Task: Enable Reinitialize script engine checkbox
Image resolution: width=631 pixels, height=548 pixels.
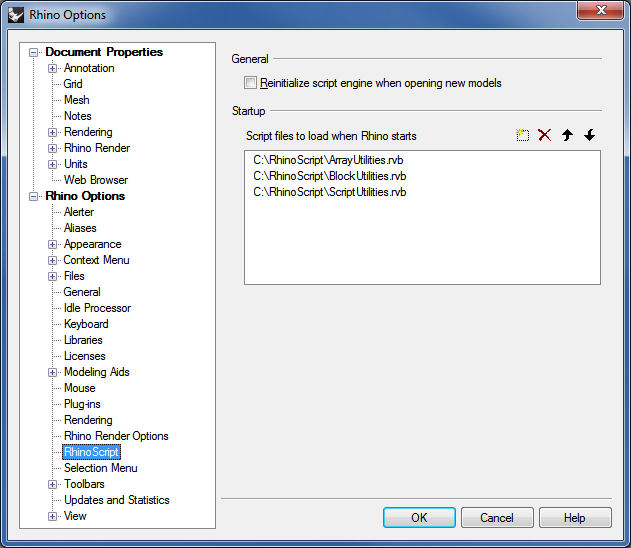Action: [x=250, y=83]
